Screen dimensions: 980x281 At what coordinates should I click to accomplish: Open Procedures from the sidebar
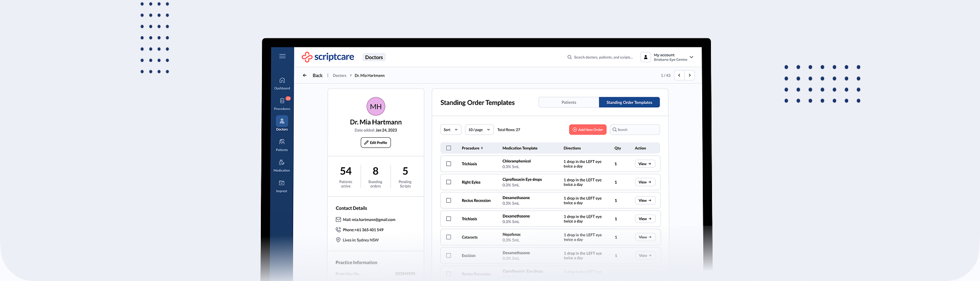[x=282, y=103]
